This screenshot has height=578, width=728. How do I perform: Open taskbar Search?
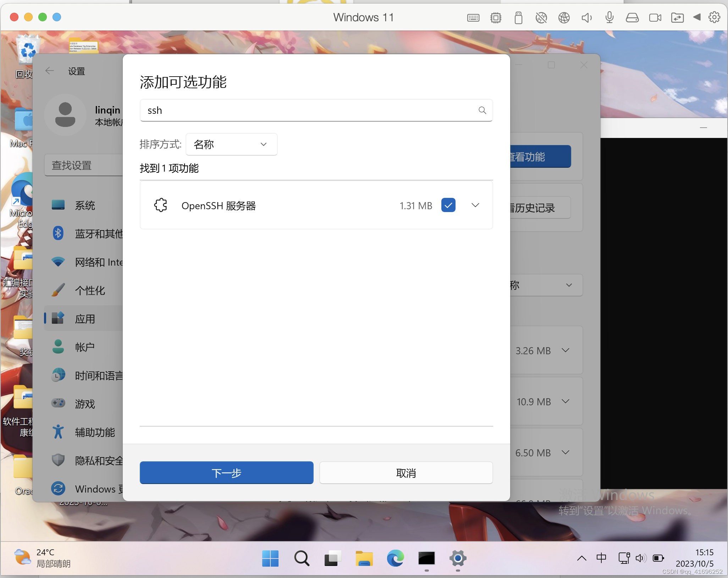click(302, 558)
